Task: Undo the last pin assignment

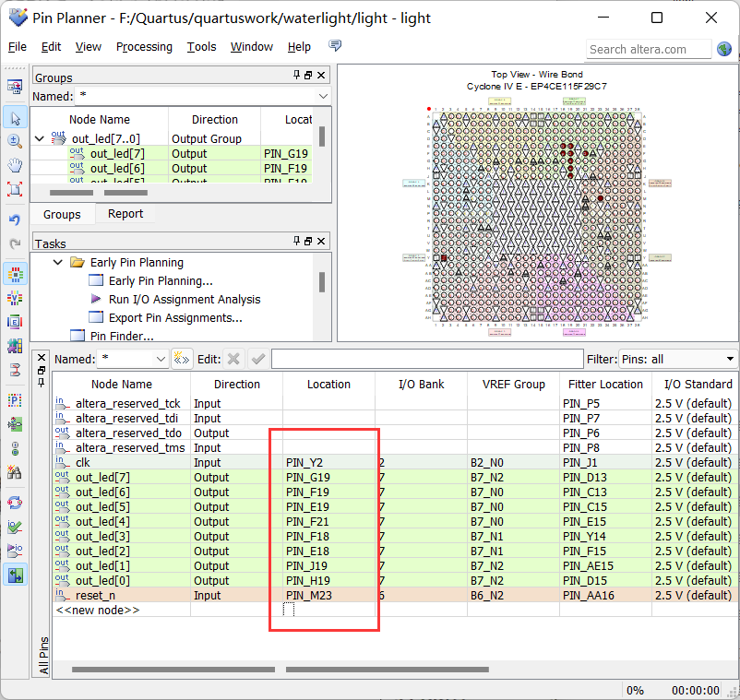Action: tap(15, 219)
